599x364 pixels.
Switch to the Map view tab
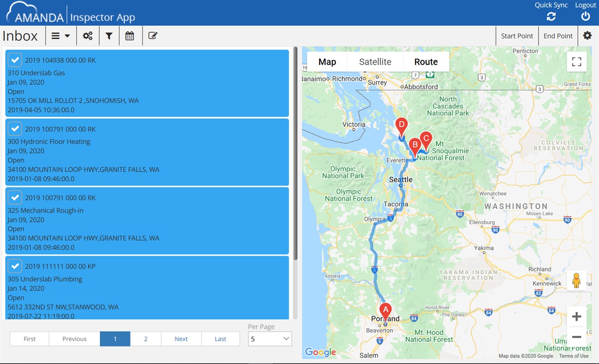[x=327, y=62]
